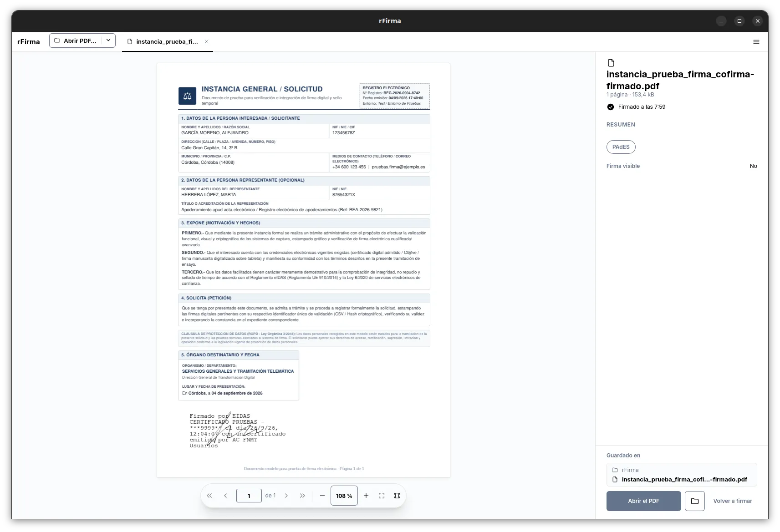Image resolution: width=780 pixels, height=532 pixels.
Task: Click the scales logo on the PDF page
Action: 187,96
